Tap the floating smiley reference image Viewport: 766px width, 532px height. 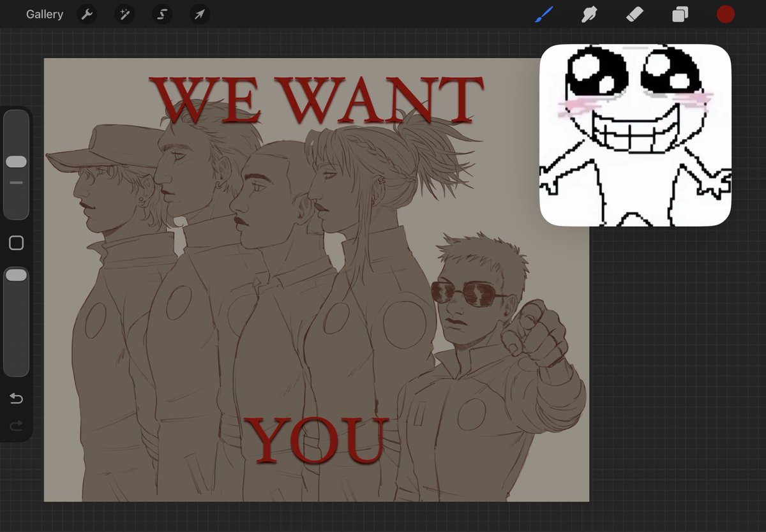pos(635,135)
